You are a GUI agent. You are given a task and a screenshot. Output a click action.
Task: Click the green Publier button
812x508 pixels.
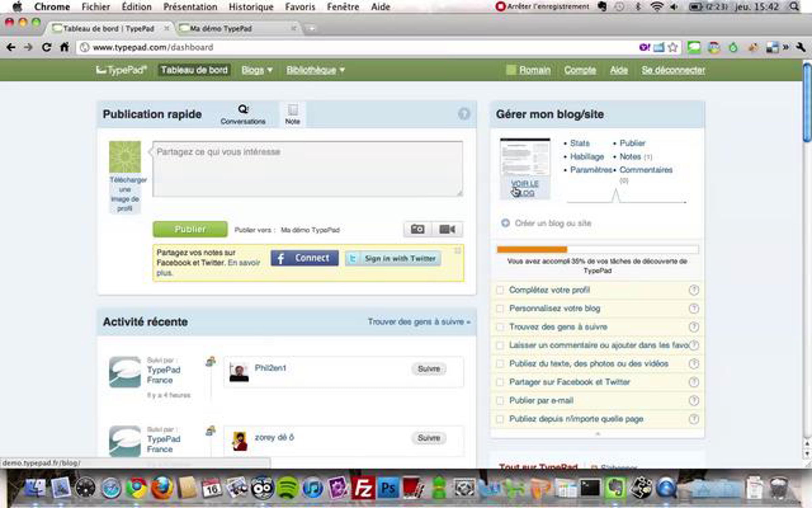190,229
